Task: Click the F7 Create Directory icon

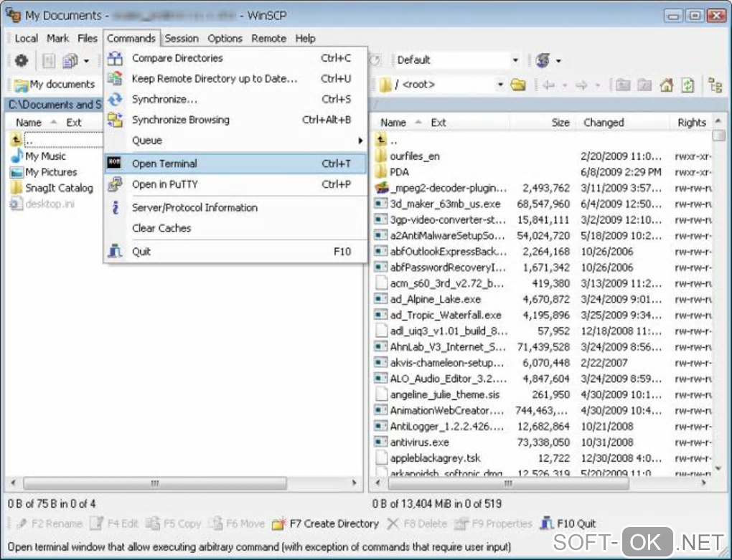Action: [278, 523]
